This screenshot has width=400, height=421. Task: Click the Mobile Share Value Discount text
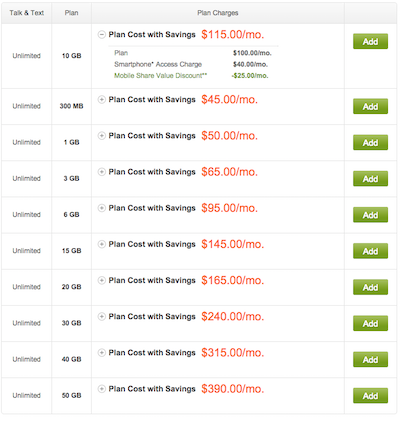[x=160, y=76]
